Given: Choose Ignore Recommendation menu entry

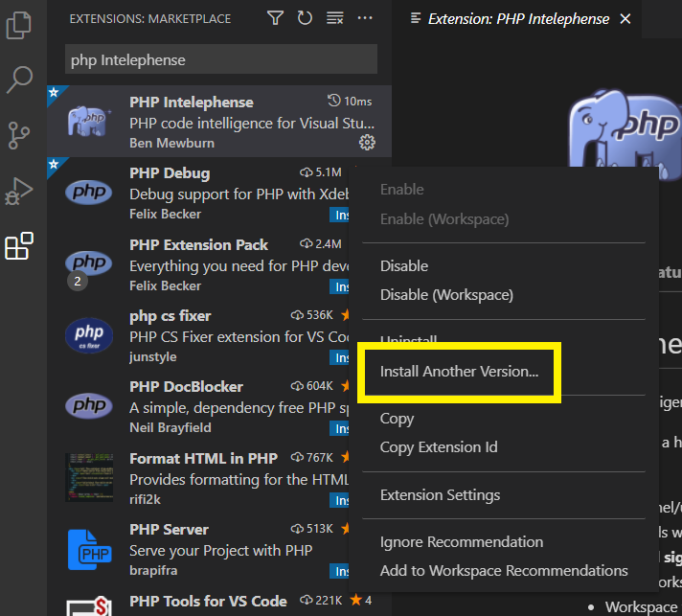Looking at the screenshot, I should click(x=504, y=542).
